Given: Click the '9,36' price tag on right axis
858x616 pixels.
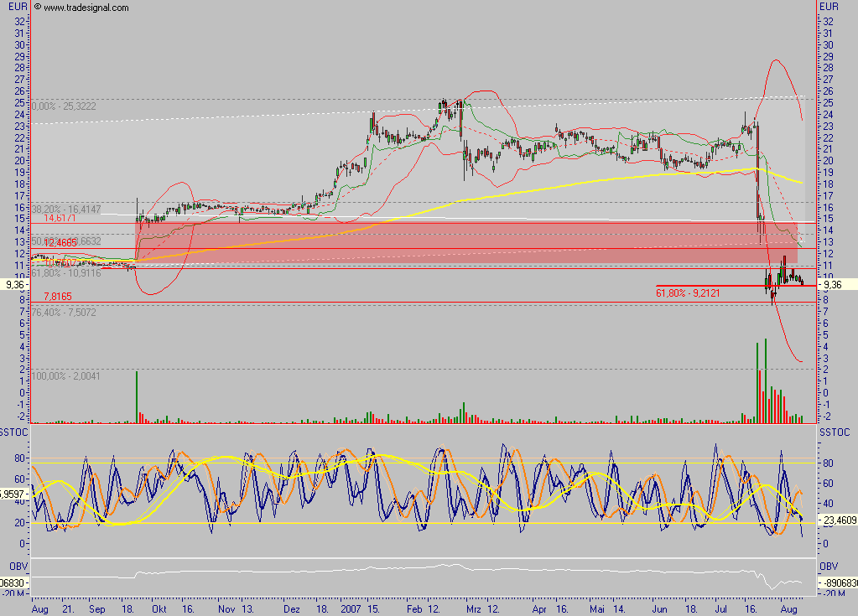Looking at the screenshot, I should (x=833, y=285).
